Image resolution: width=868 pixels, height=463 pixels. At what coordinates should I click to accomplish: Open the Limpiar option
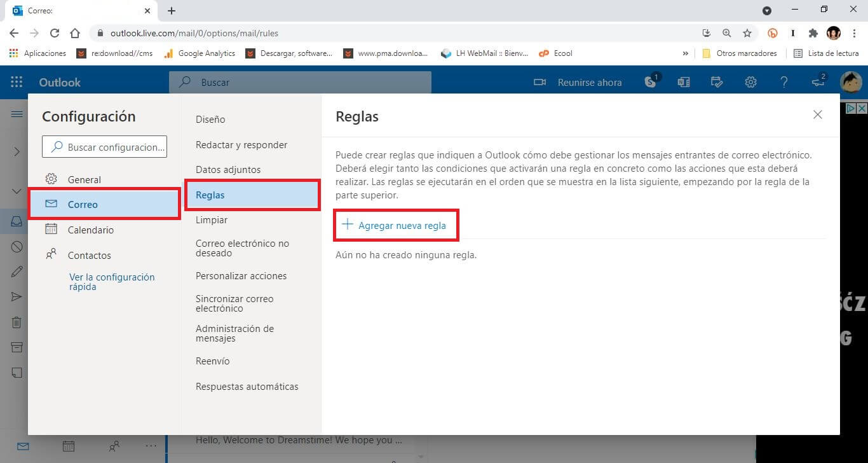(212, 219)
